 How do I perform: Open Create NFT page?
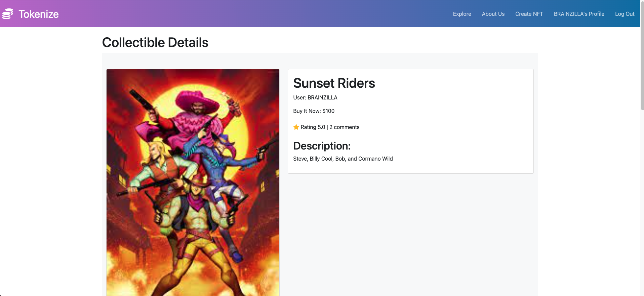[529, 14]
